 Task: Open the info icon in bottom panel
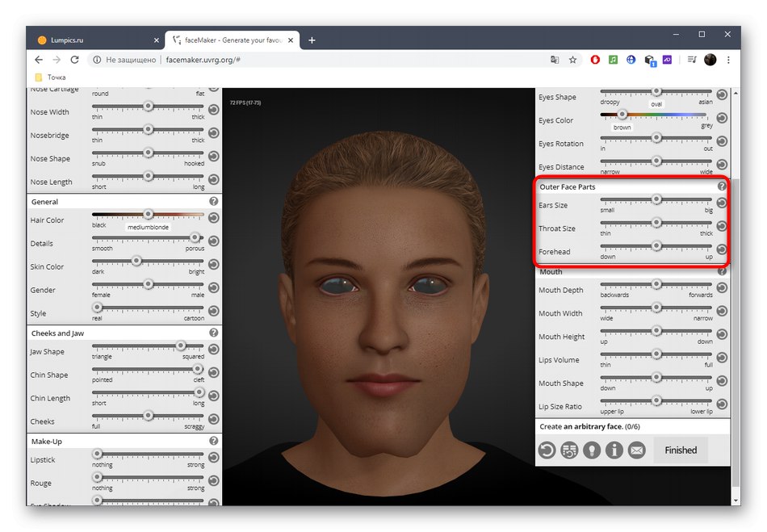(614, 450)
